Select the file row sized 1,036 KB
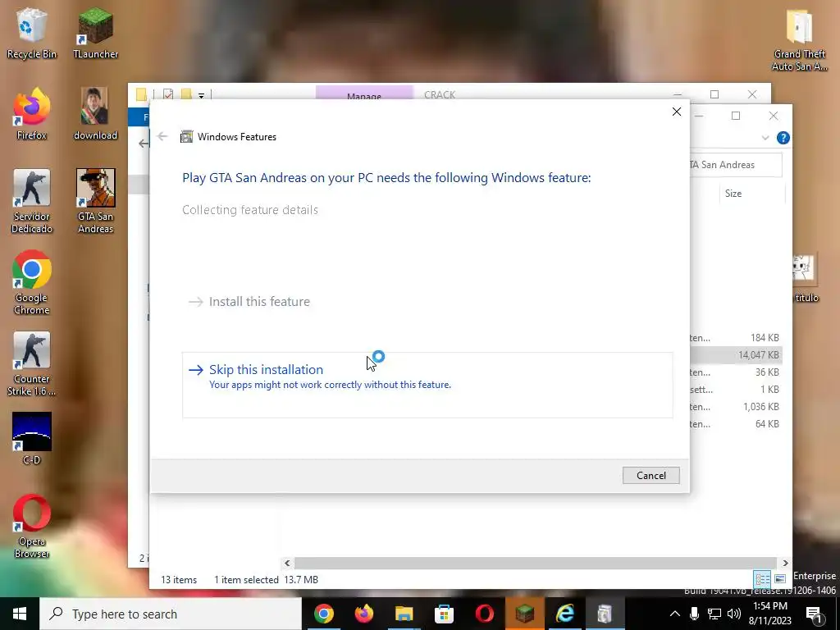 point(734,406)
